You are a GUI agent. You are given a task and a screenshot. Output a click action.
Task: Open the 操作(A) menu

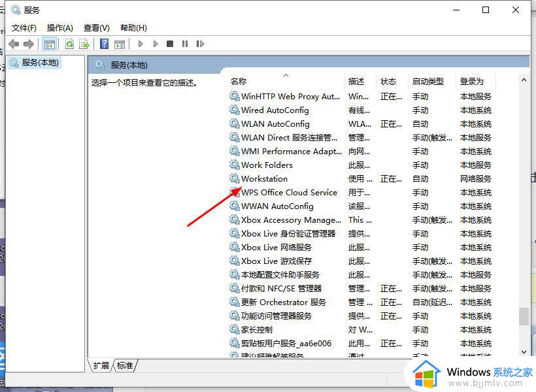pos(60,27)
